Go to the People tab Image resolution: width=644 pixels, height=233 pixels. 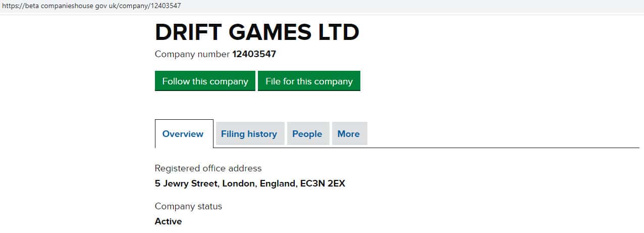tap(307, 134)
